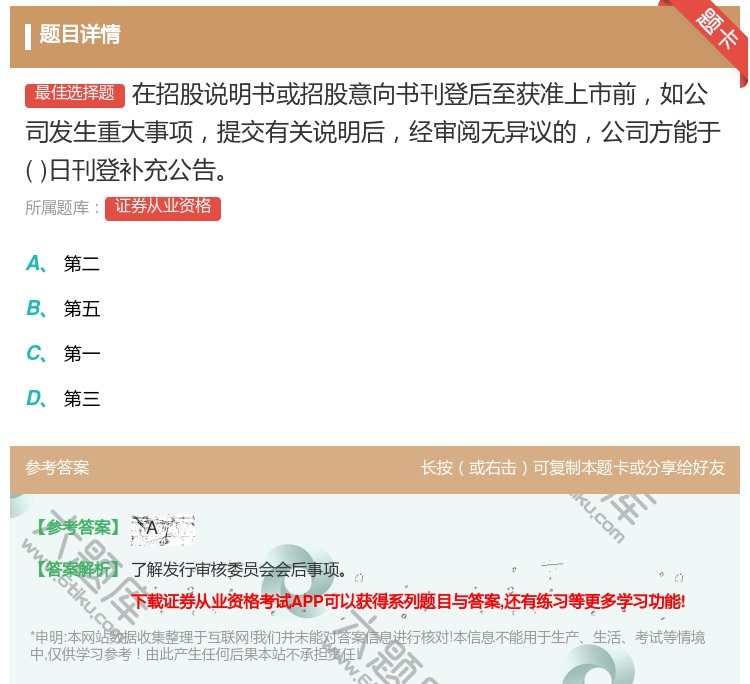The height and width of the screenshot is (684, 750).
Task: Select answer option B 第五
Action: click(63, 309)
